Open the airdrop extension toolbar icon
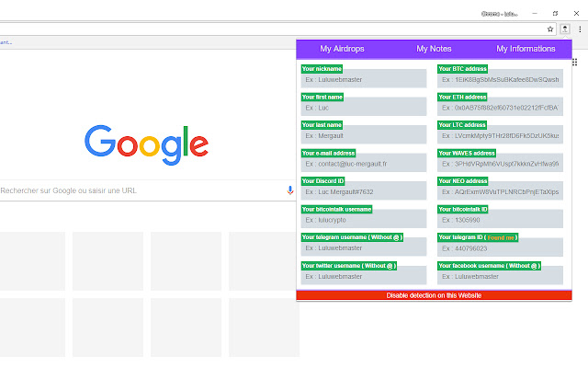588x368 pixels. (x=565, y=29)
